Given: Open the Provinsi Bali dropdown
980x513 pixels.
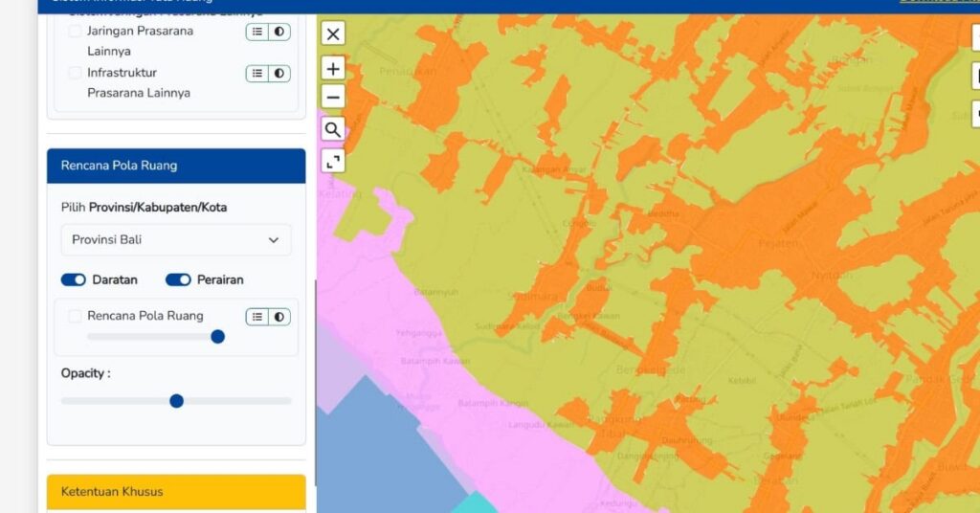Looking at the screenshot, I should [176, 240].
